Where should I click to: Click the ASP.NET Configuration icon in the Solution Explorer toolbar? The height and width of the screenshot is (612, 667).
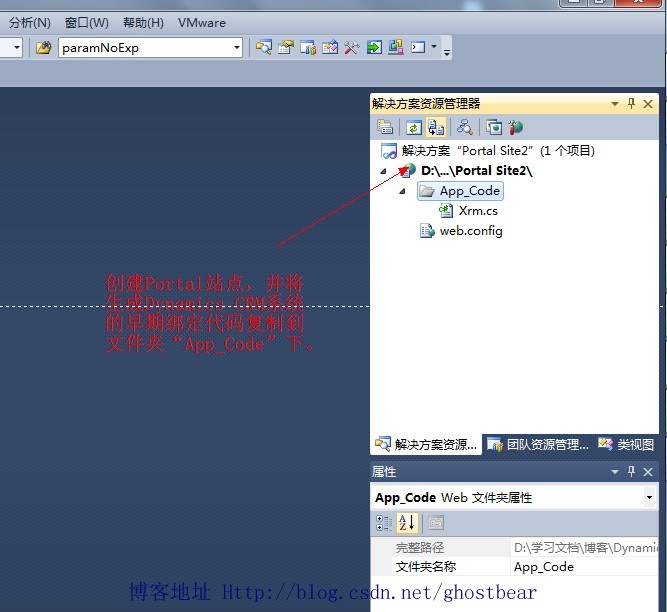tap(515, 127)
